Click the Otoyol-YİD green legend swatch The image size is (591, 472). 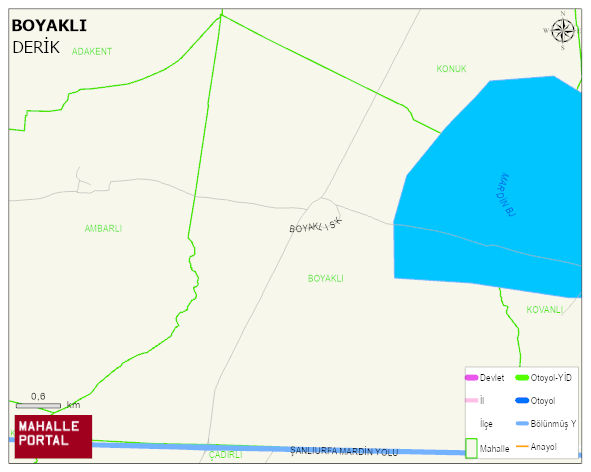click(x=522, y=377)
